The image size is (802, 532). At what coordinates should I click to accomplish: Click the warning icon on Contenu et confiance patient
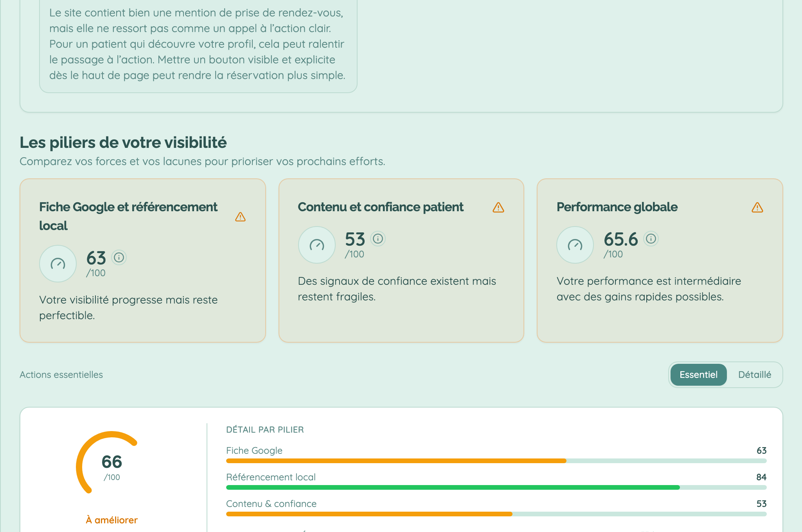[499, 208]
